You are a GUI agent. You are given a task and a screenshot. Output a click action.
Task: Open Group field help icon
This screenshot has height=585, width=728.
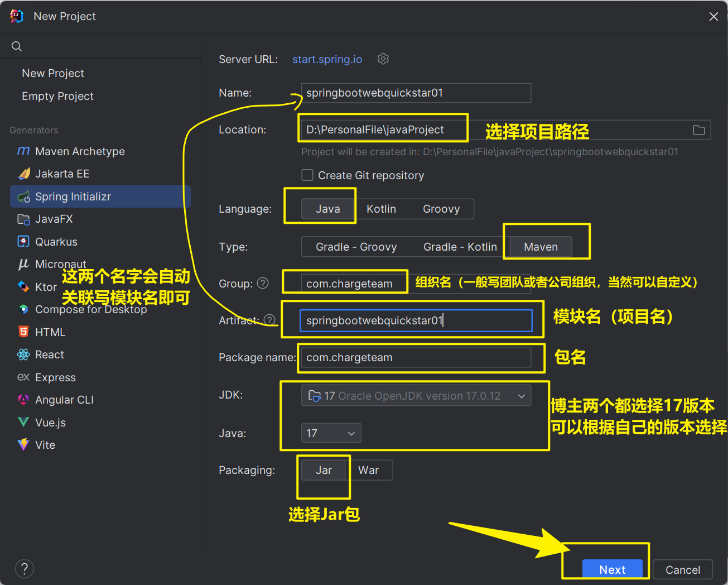263,284
